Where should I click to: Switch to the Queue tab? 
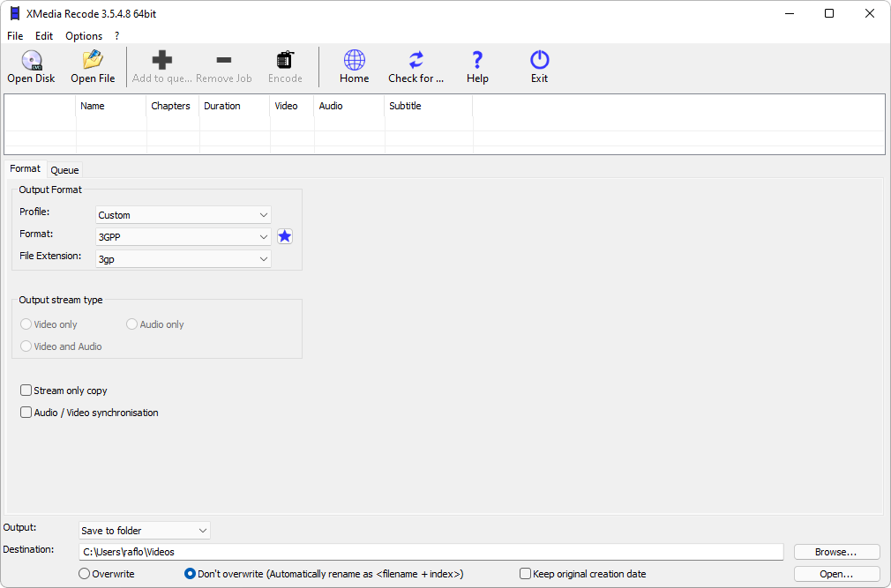[64, 170]
